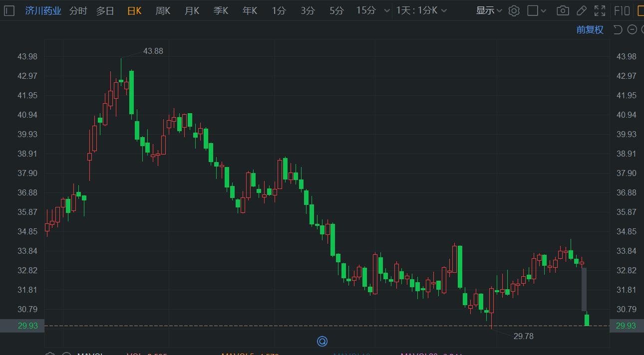Select the 季K quarterly candlestick tab
The width and height of the screenshot is (644, 355).
click(x=221, y=10)
